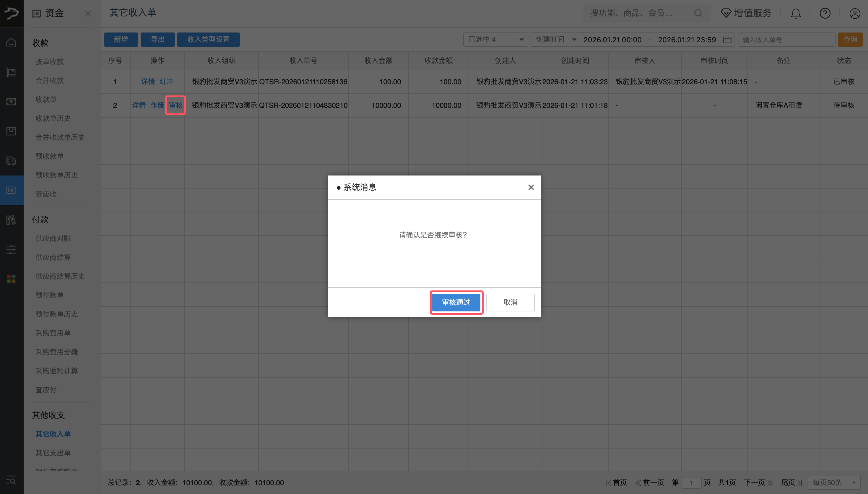Open the highlighted vault (资金) sidebar icon
This screenshot has height=494, width=868.
(x=11, y=190)
